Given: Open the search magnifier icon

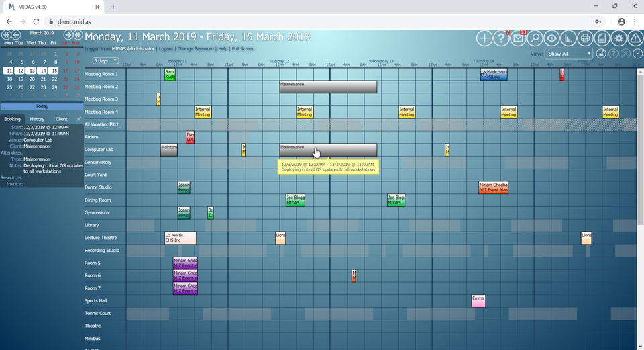Looking at the screenshot, I should (535, 38).
